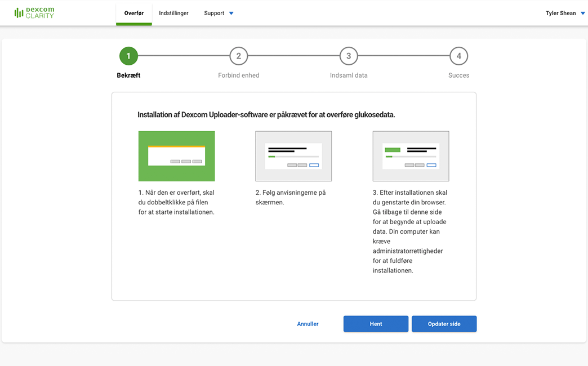588x366 pixels.
Task: Open the Overfør tab
Action: click(134, 13)
